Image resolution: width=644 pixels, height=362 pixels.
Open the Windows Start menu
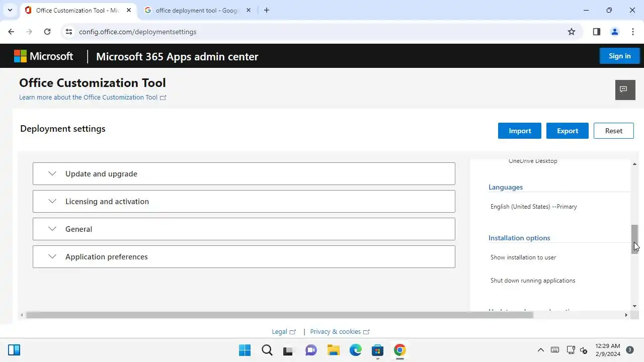(245, 350)
